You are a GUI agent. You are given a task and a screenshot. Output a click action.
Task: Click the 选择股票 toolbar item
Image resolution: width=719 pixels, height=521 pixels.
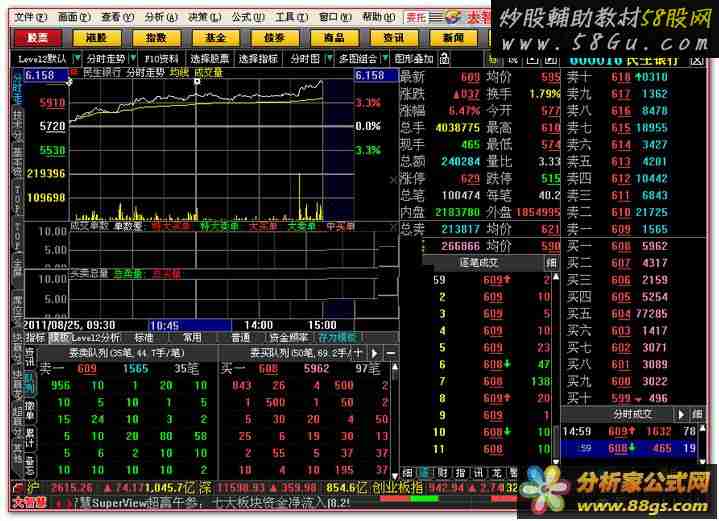tap(210, 59)
